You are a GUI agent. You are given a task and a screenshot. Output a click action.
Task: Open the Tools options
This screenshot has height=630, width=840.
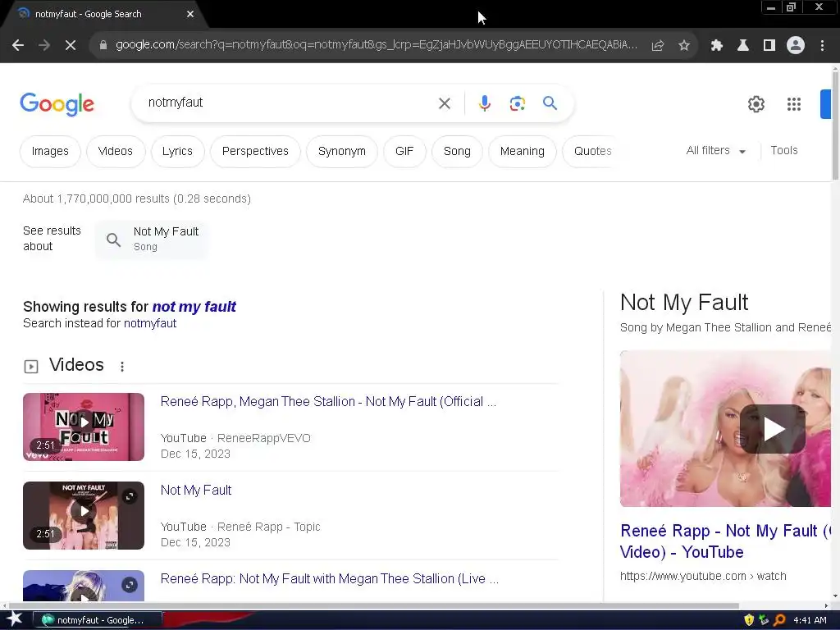[x=784, y=151]
